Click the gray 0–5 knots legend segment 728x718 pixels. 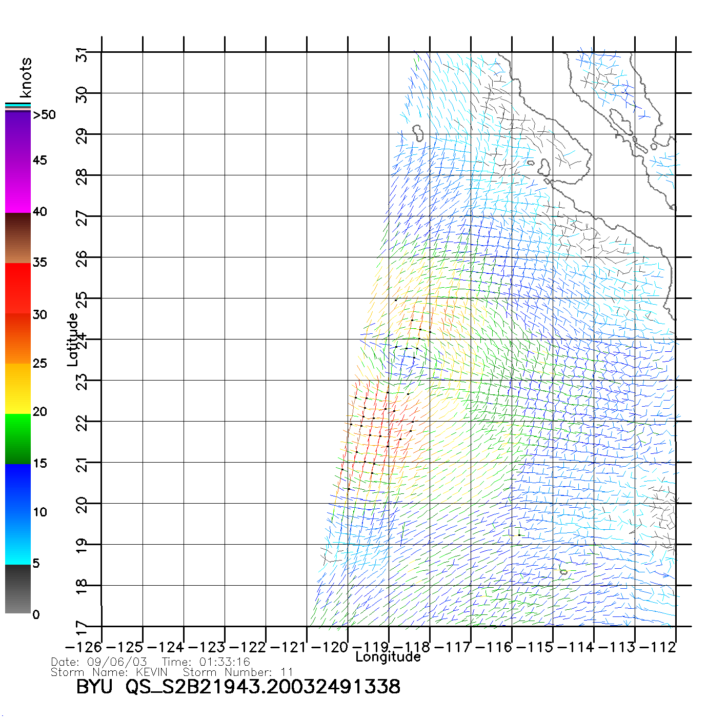18,589
